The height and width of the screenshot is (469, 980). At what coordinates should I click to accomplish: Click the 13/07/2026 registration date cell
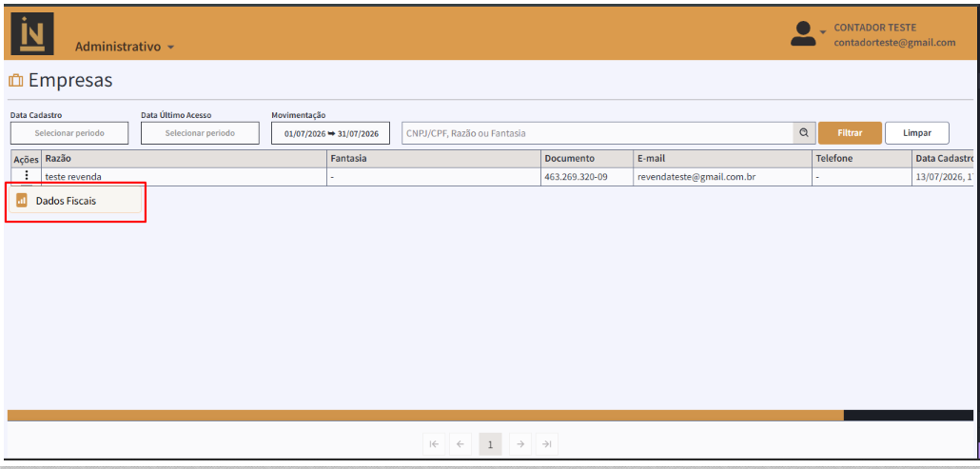[x=943, y=177]
